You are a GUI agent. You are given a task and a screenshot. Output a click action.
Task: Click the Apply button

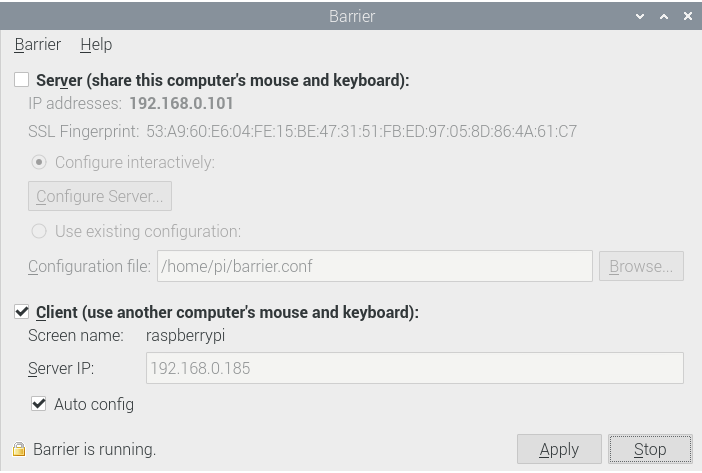pyautogui.click(x=559, y=449)
